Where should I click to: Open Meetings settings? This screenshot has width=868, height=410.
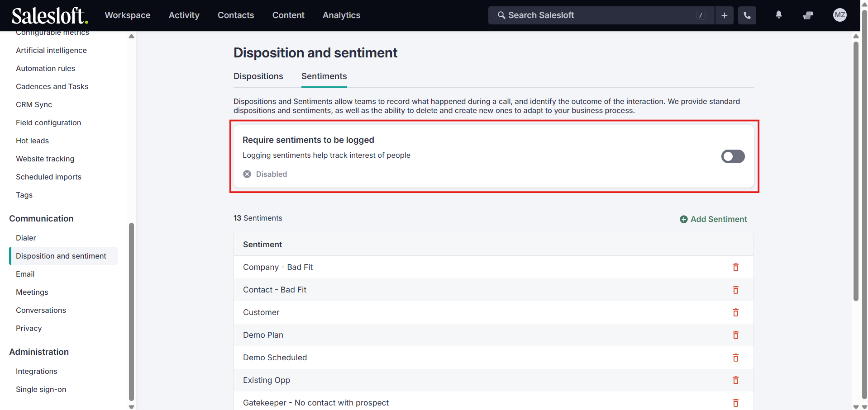coord(32,292)
